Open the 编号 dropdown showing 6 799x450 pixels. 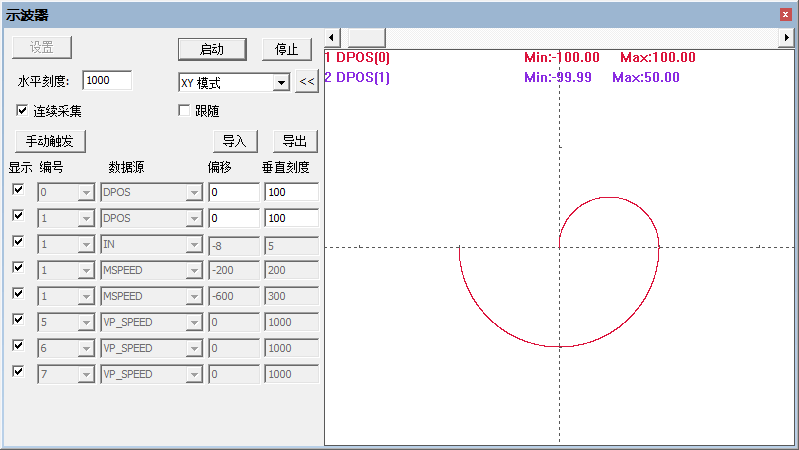pyautogui.click(x=86, y=349)
